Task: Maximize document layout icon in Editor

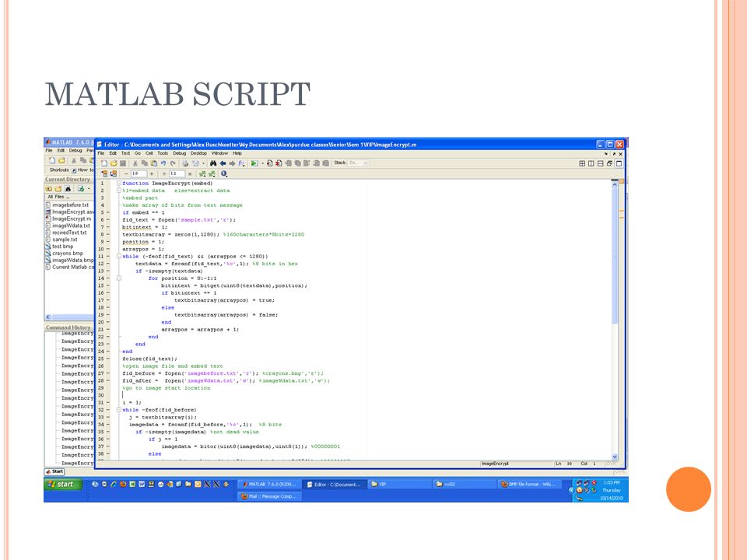Action: 619,163
